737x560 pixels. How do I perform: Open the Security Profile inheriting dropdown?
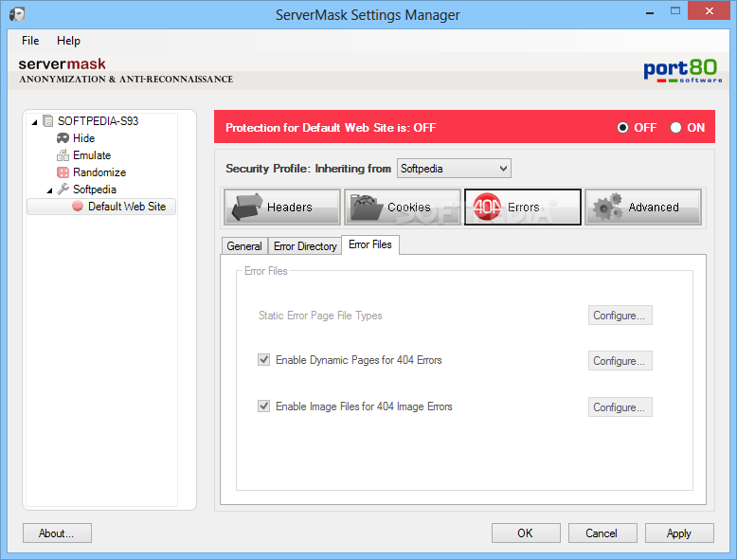454,169
